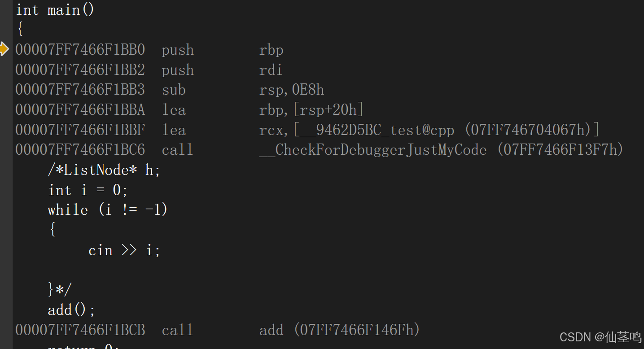644x349 pixels.
Task: Click the int i = 0 line
Action: pos(88,190)
